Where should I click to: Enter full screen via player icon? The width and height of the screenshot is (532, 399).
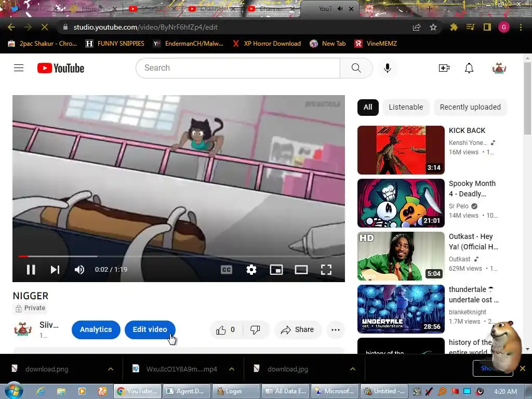(326, 270)
